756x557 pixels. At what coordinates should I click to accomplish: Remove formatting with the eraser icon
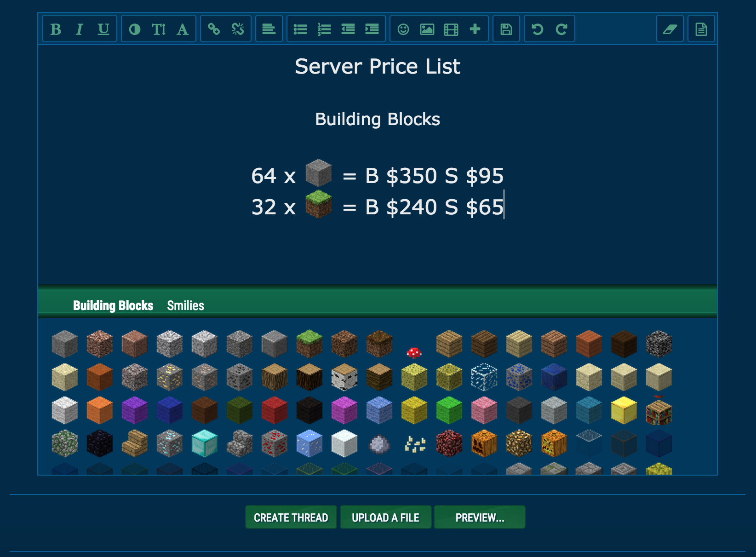(x=670, y=29)
